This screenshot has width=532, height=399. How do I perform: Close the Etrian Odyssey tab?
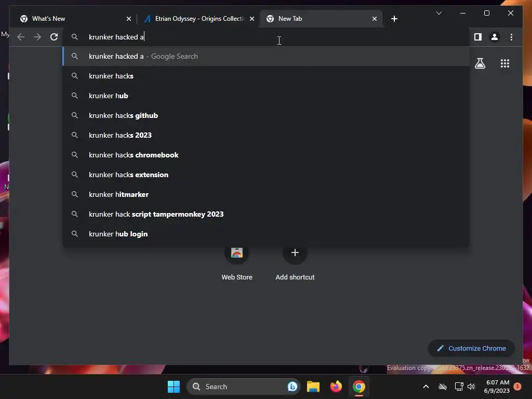[252, 19]
